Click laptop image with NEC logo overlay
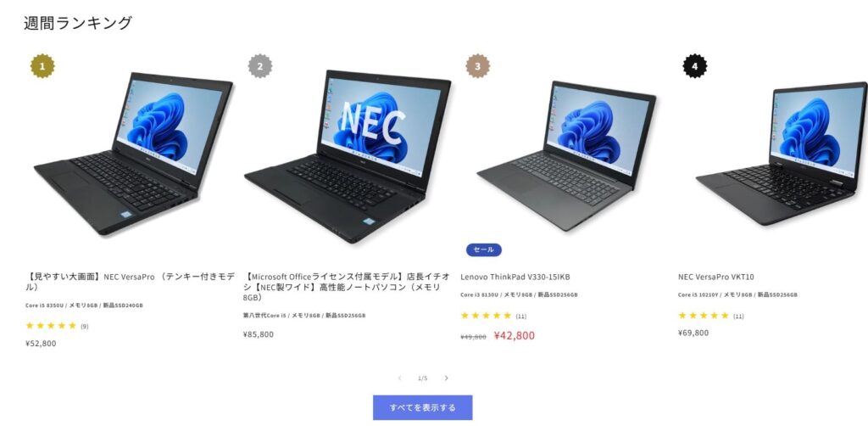Image resolution: width=868 pixels, height=426 pixels. [348, 156]
